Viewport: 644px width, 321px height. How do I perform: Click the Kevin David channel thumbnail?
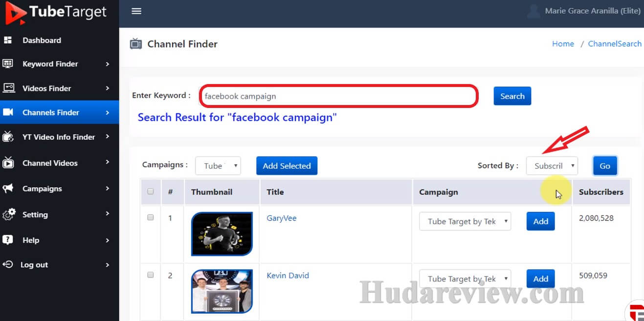coord(222,292)
